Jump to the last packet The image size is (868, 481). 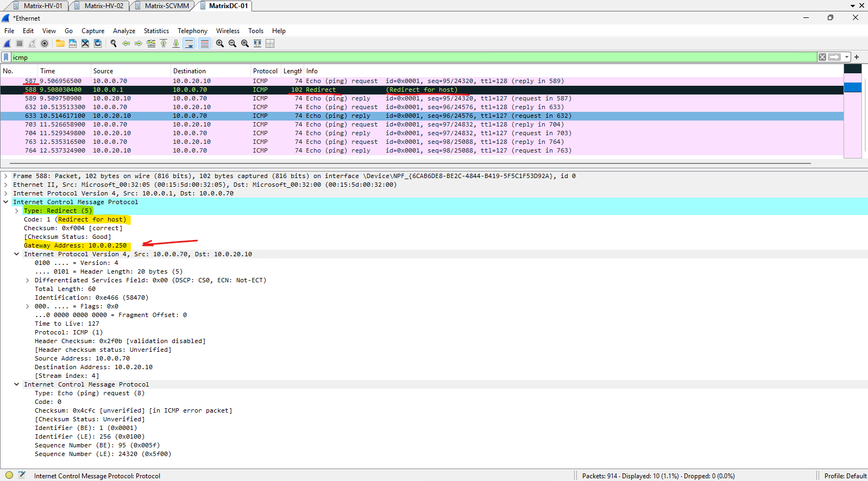pos(176,43)
